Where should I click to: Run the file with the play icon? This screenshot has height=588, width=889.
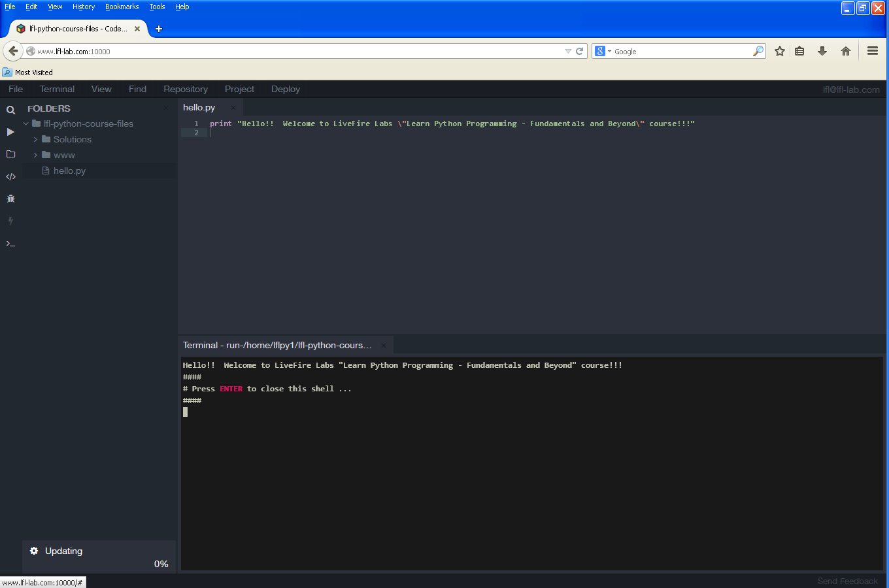click(10, 132)
